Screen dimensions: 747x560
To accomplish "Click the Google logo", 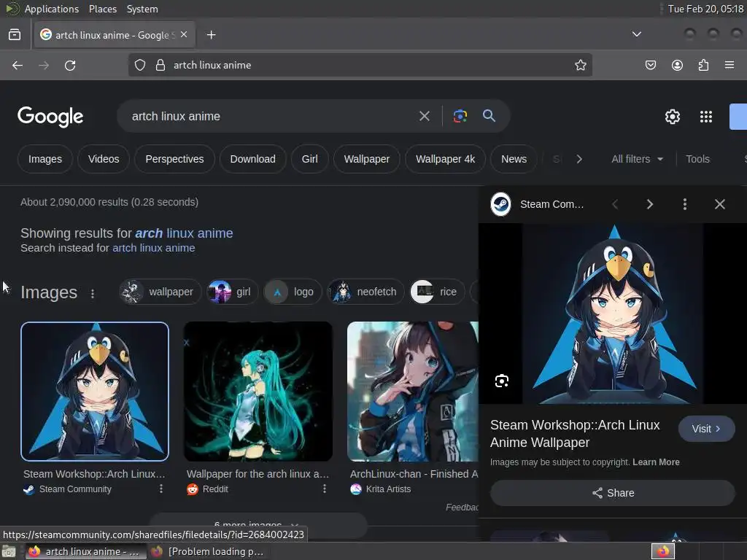I will pos(50,117).
